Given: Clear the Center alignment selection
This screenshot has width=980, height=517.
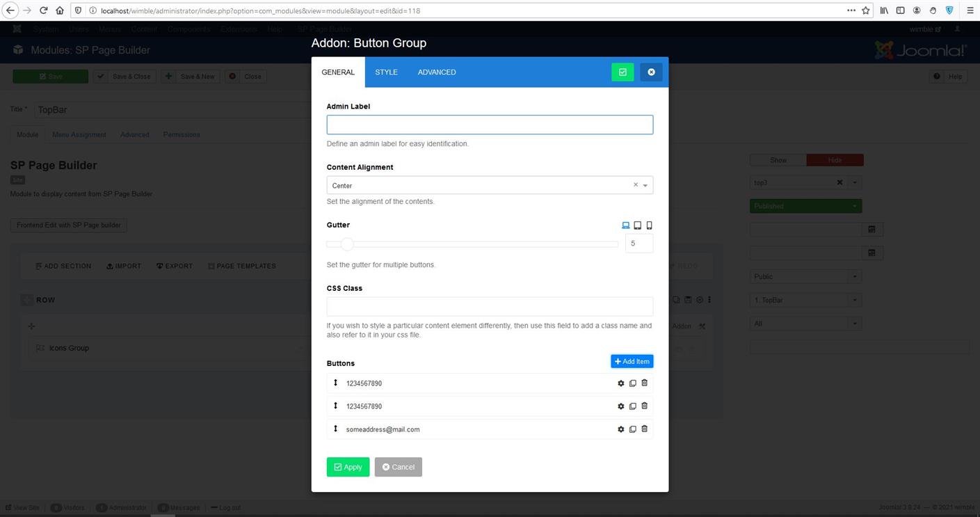Looking at the screenshot, I should [x=635, y=185].
